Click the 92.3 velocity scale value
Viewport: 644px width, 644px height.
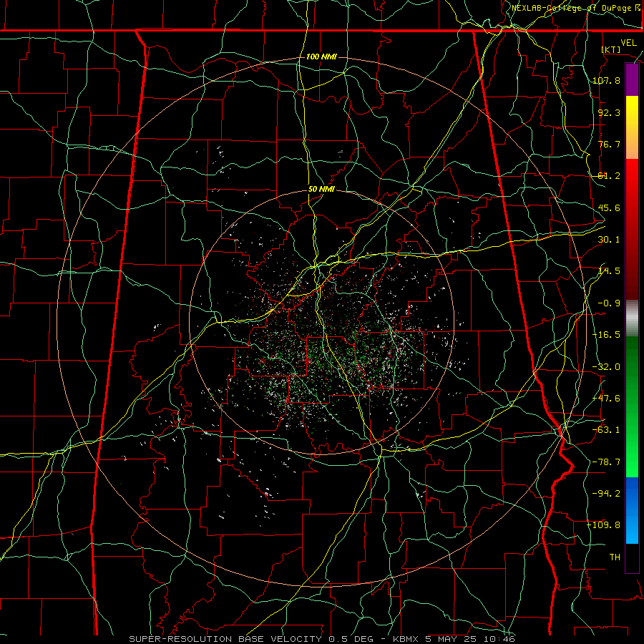coord(609,112)
